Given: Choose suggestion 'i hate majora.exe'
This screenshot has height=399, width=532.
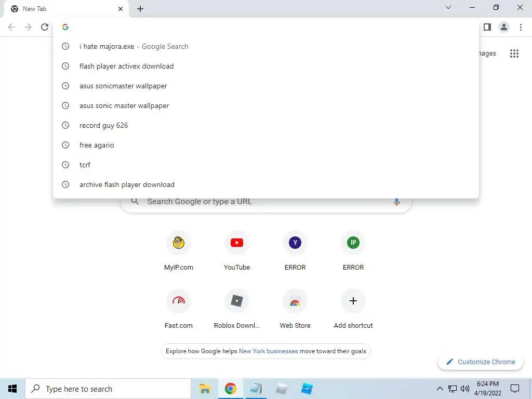Looking at the screenshot, I should click(x=266, y=46).
